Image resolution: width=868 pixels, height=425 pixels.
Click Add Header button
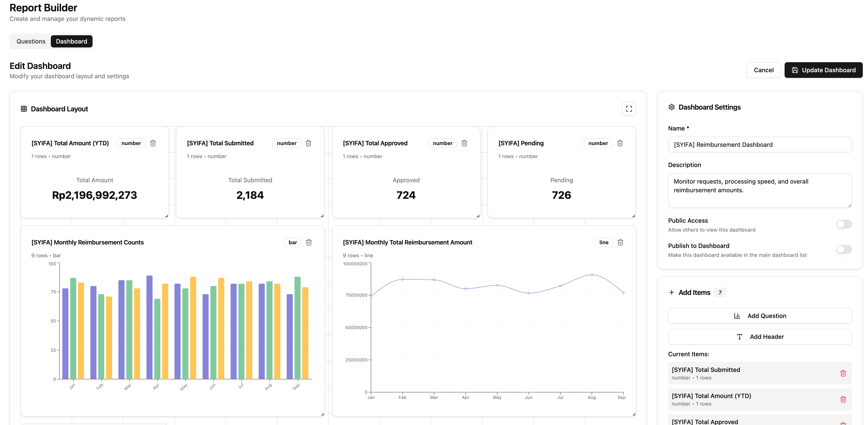759,337
